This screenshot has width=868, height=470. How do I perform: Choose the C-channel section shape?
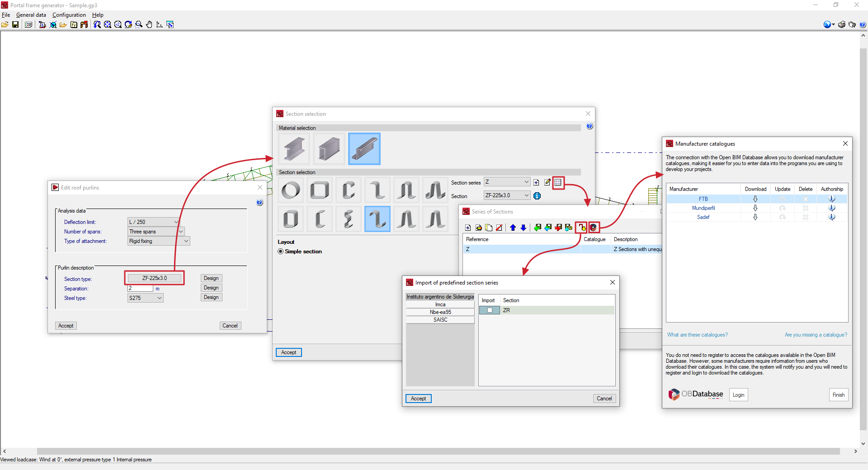click(349, 190)
